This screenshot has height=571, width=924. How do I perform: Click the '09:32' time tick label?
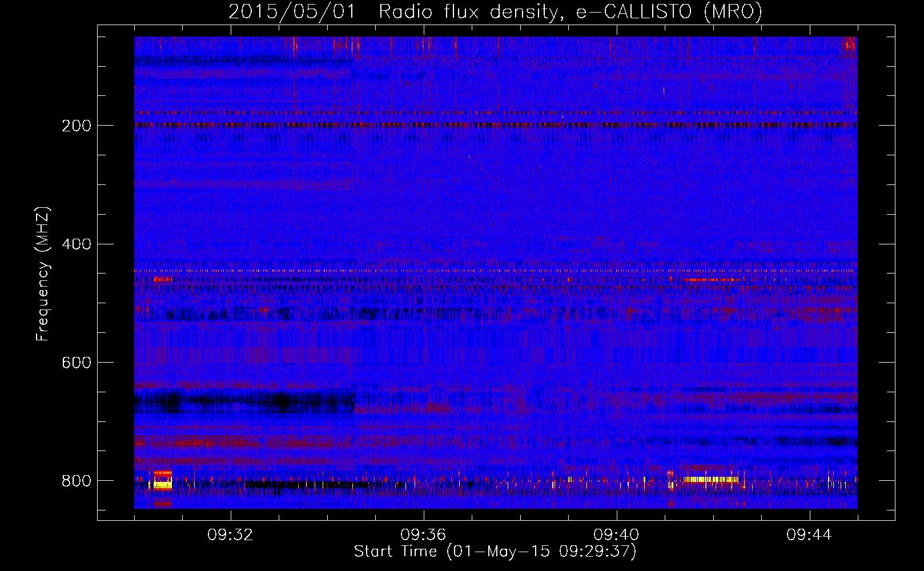pyautogui.click(x=230, y=535)
